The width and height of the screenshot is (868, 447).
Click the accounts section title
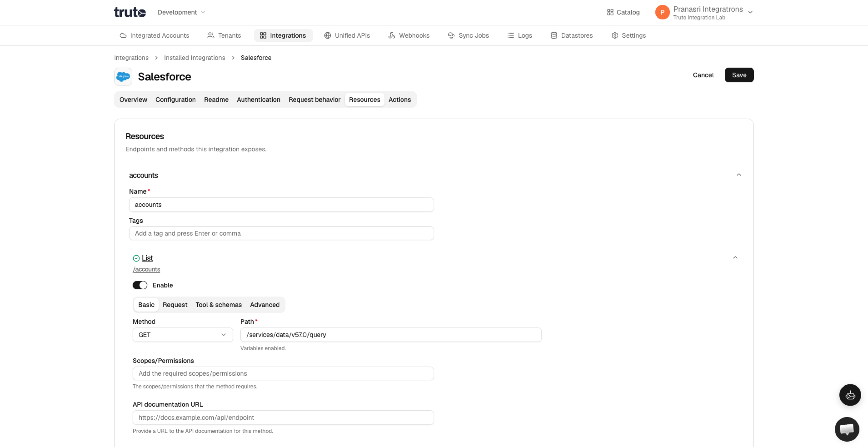[x=143, y=175]
